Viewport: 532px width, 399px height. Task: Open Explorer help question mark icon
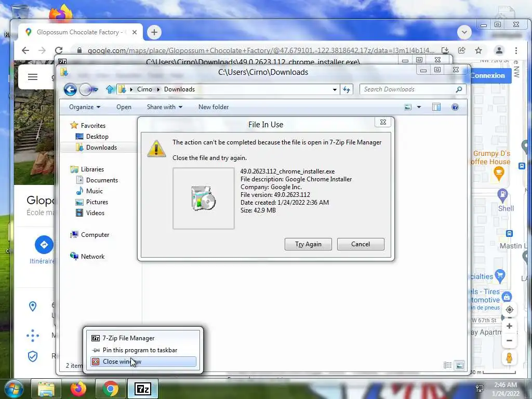pyautogui.click(x=455, y=107)
